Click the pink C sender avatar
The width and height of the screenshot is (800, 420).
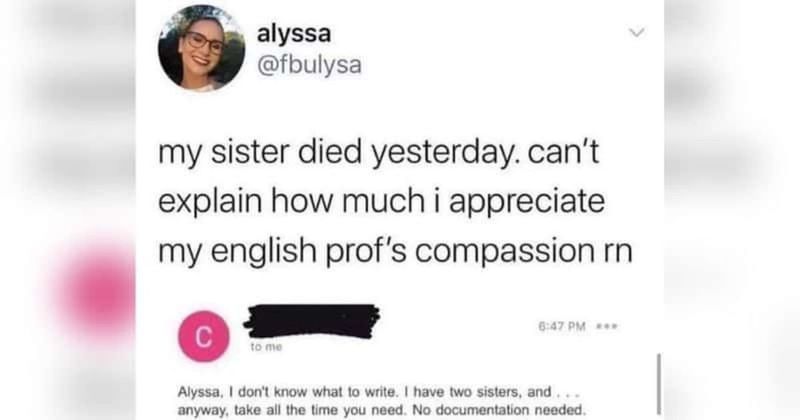click(204, 336)
